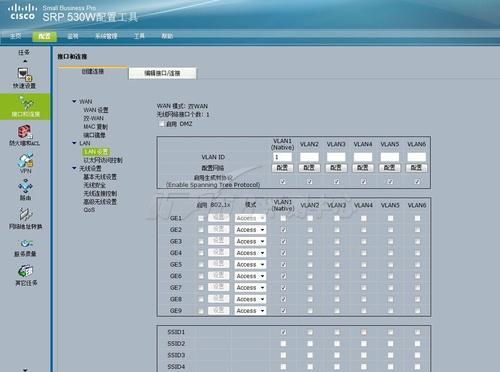The height and width of the screenshot is (372, 500).
Task: Open the VPN sidebar icon
Action: coord(25,163)
